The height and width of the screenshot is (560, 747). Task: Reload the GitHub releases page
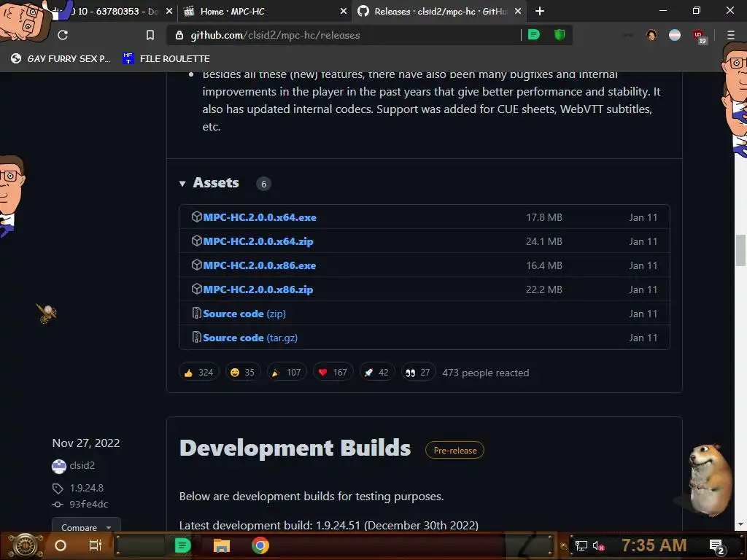pyautogui.click(x=63, y=35)
